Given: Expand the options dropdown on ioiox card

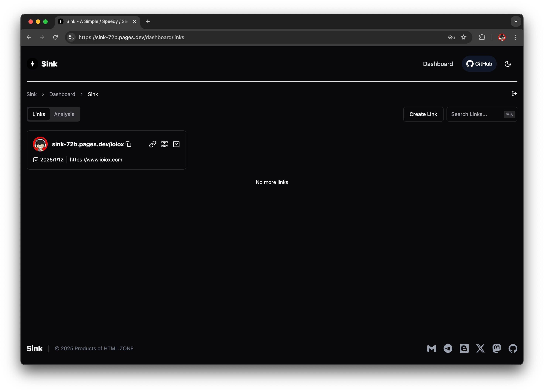Looking at the screenshot, I should (176, 144).
